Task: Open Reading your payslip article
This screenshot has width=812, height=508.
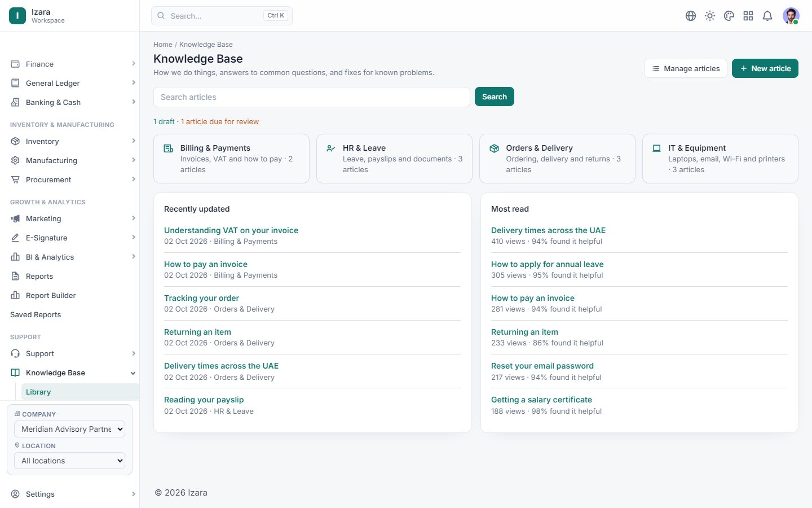Action: pos(204,400)
